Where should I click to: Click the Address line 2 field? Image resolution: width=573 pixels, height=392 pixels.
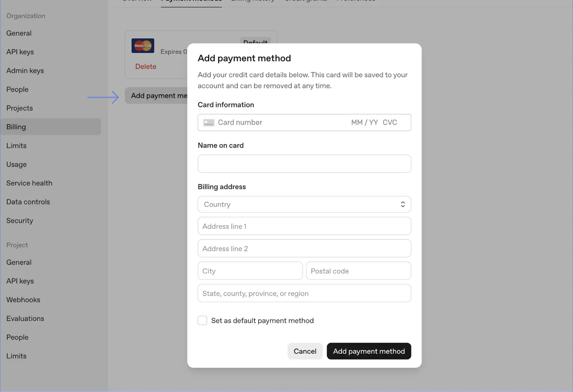pyautogui.click(x=304, y=248)
